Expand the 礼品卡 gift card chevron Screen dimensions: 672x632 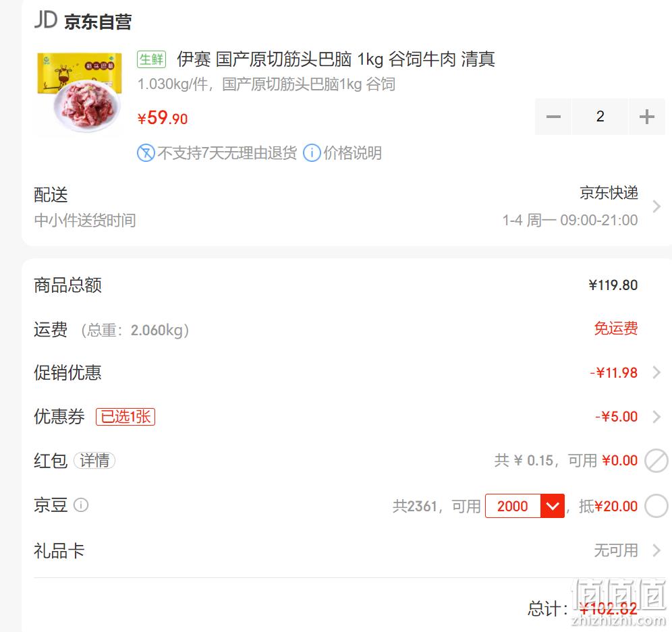pos(656,550)
